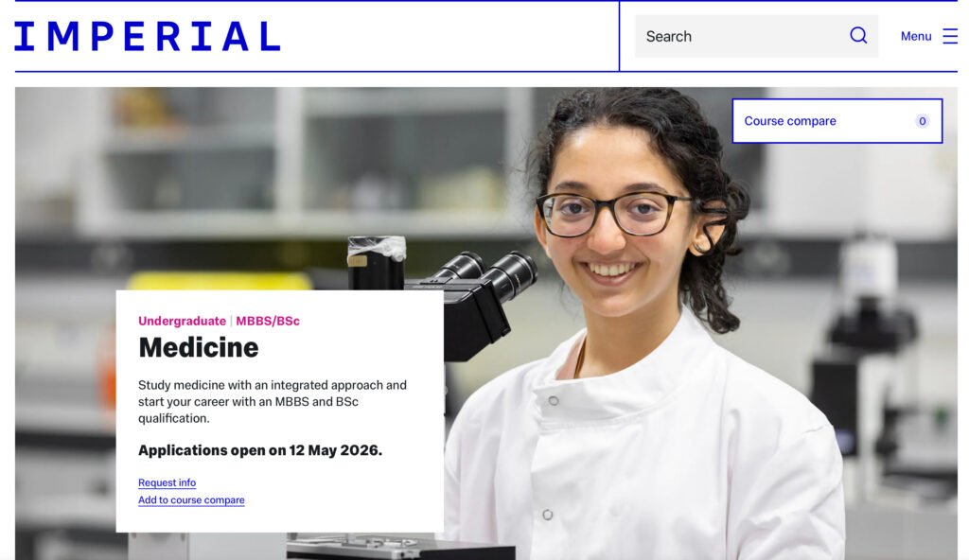The image size is (969, 560).
Task: Click the 0 counter on Course compare
Action: coord(921,121)
